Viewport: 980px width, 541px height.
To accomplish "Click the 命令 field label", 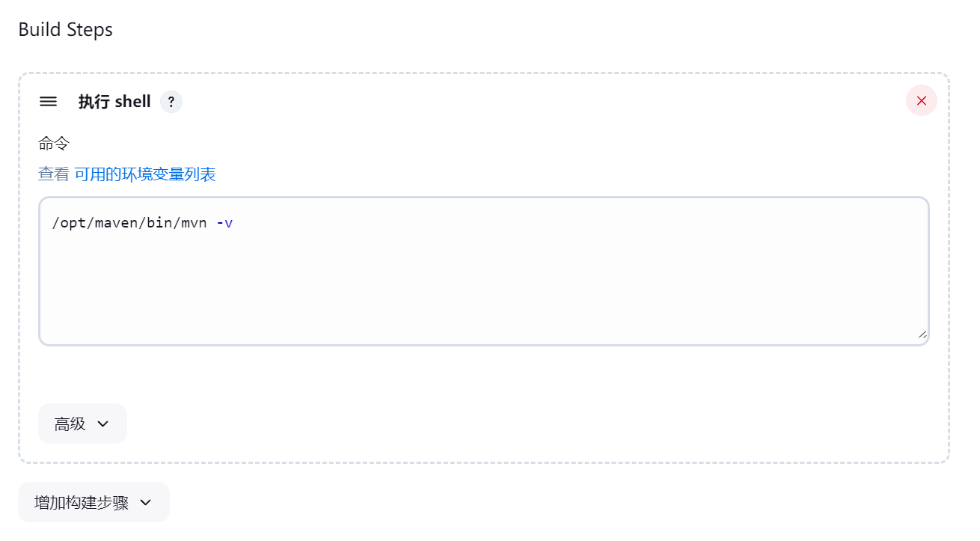I will click(54, 143).
